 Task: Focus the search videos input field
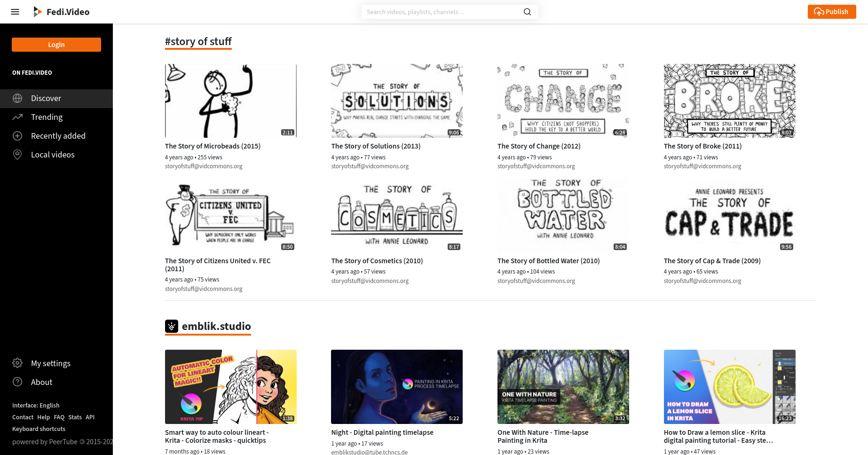(x=442, y=12)
